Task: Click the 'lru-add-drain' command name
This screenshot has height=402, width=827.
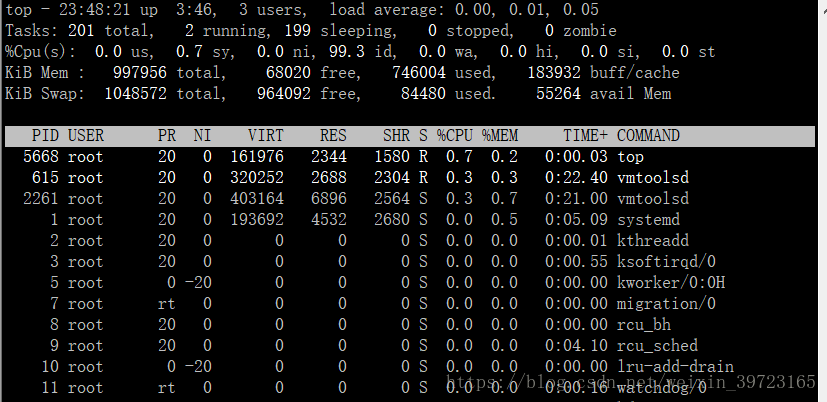Action: point(675,367)
